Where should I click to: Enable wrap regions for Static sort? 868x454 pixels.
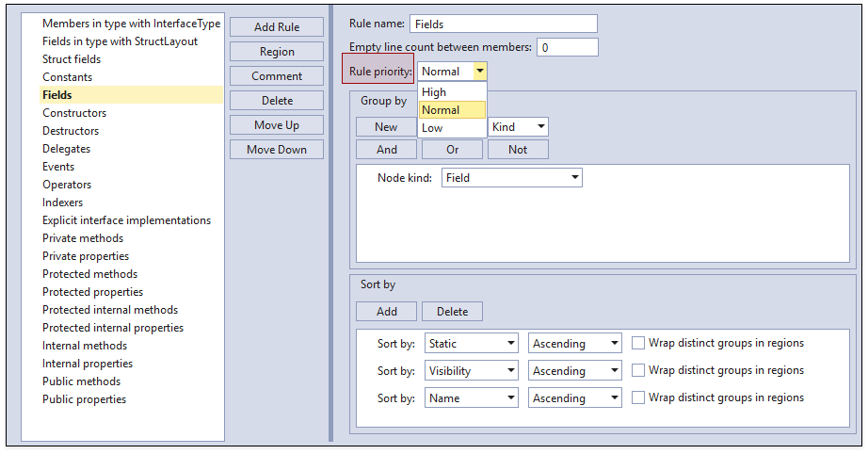tap(638, 344)
